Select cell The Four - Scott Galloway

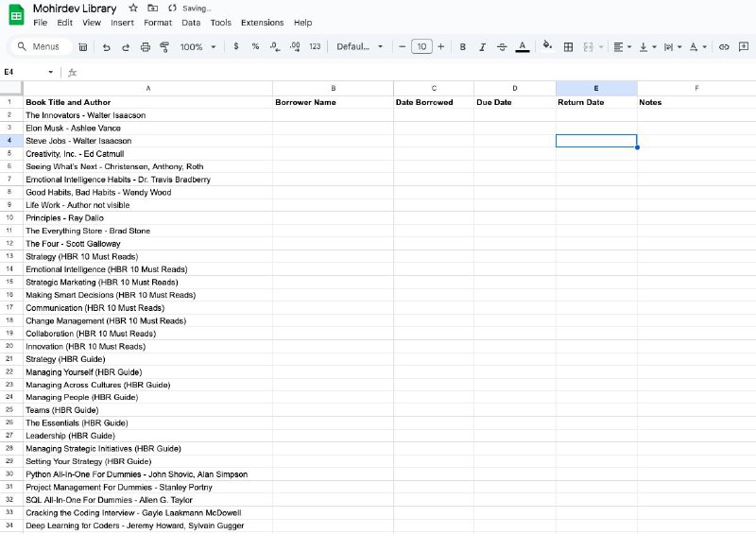click(148, 244)
